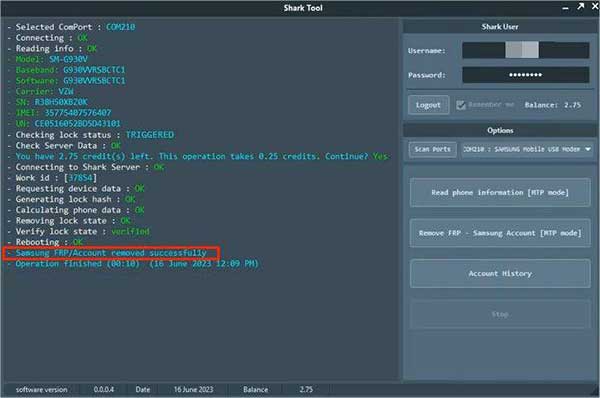
Task: Click Read phone information [MTP mode]
Action: click(x=500, y=192)
